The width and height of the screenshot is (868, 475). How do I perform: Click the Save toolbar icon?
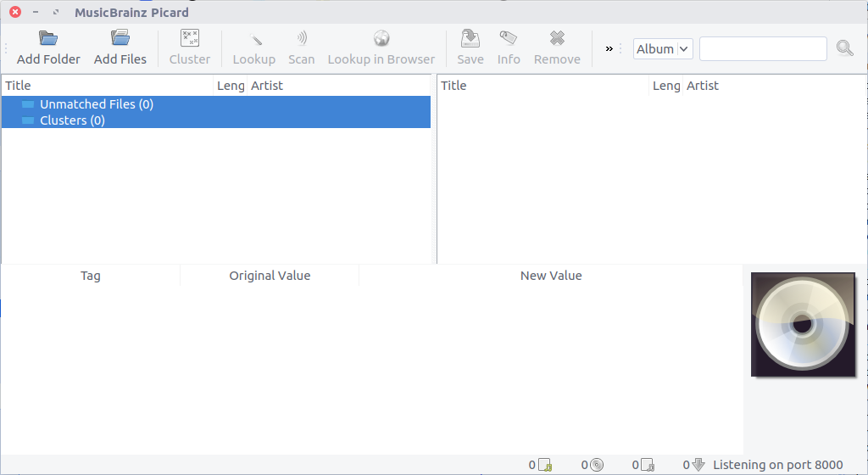point(470,39)
